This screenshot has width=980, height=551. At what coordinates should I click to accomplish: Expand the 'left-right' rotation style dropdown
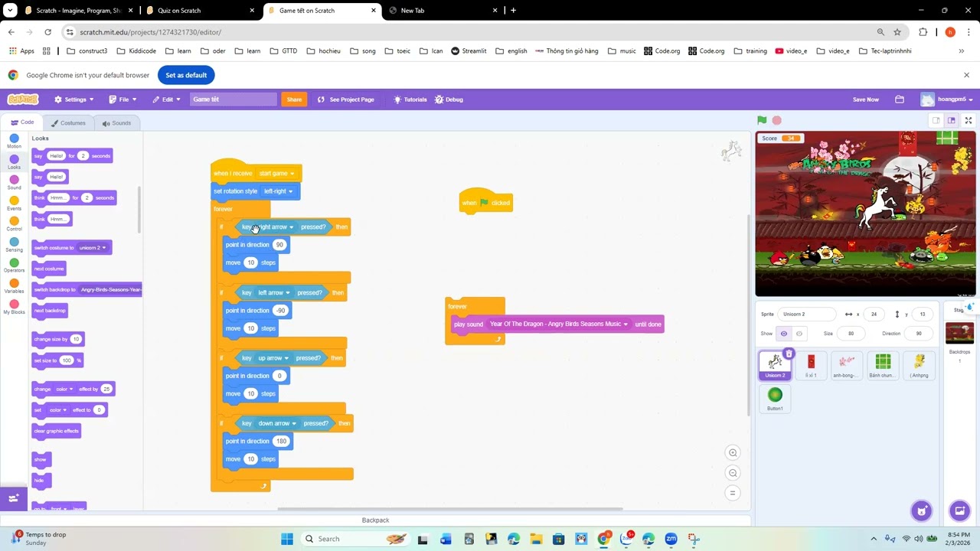pos(278,191)
